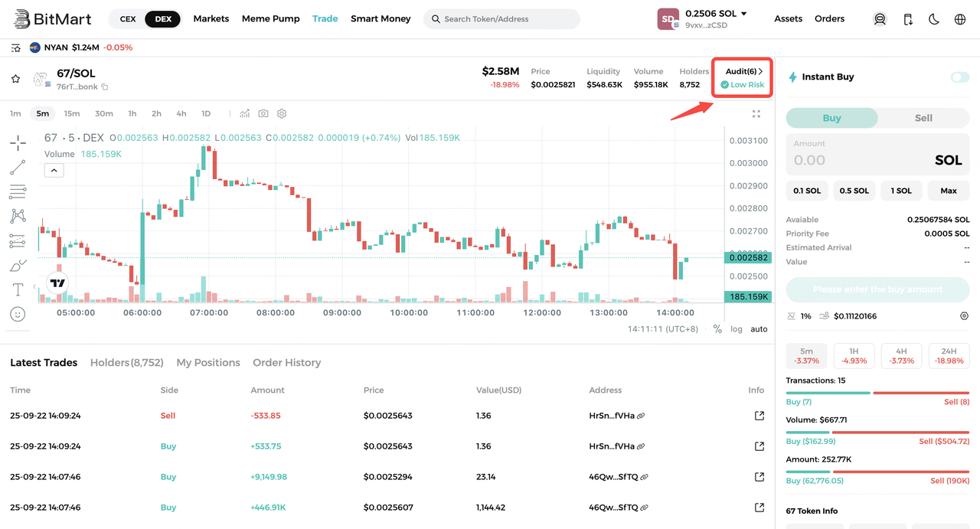Go to the Trade page

click(325, 18)
